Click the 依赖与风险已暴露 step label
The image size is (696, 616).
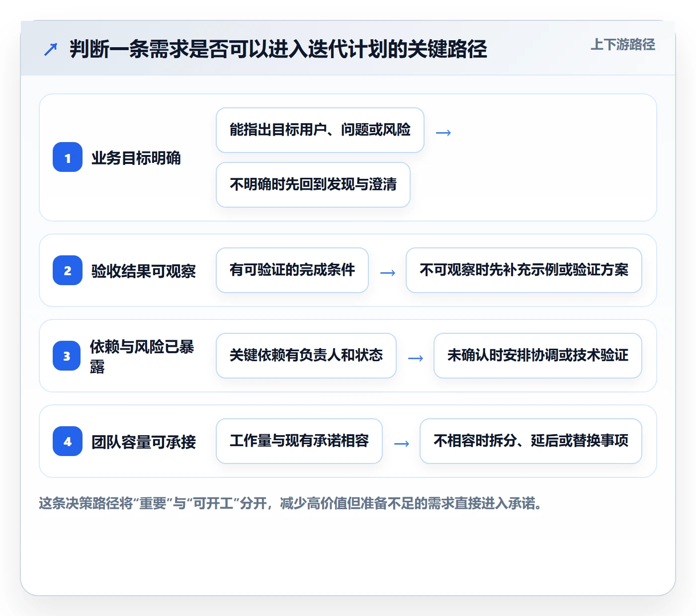click(142, 356)
